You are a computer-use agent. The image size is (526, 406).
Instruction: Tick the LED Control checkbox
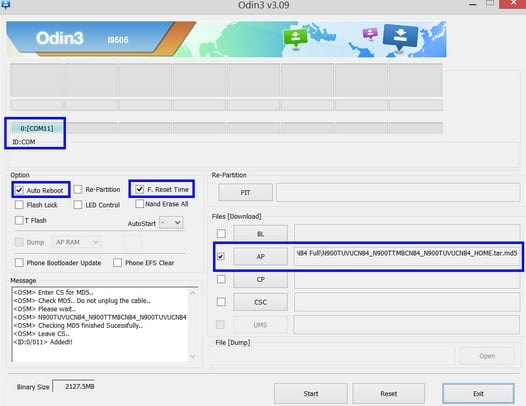(x=78, y=205)
